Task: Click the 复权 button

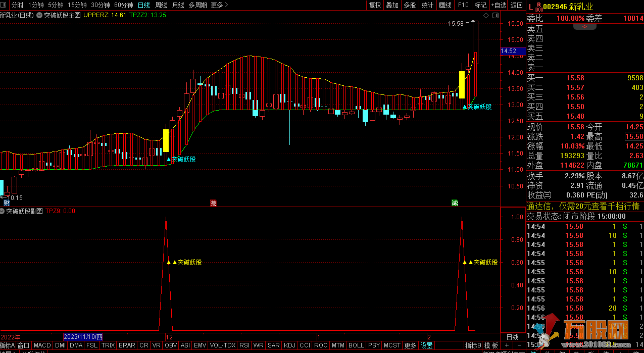Action: click(x=375, y=5)
